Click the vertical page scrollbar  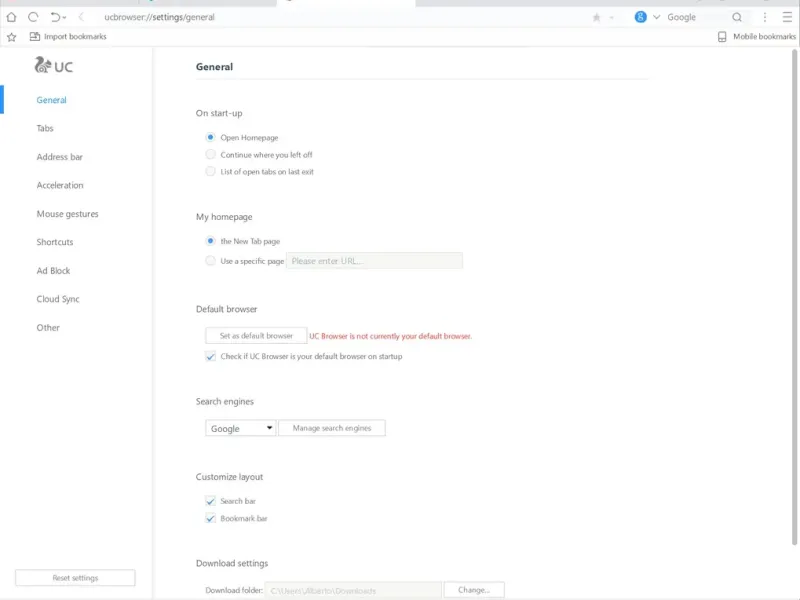click(795, 296)
